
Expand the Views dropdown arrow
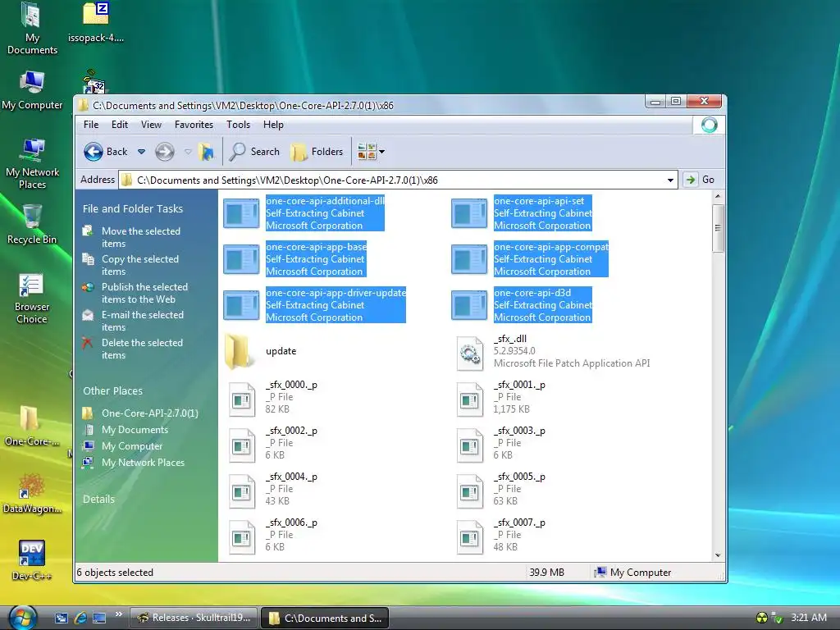point(382,152)
